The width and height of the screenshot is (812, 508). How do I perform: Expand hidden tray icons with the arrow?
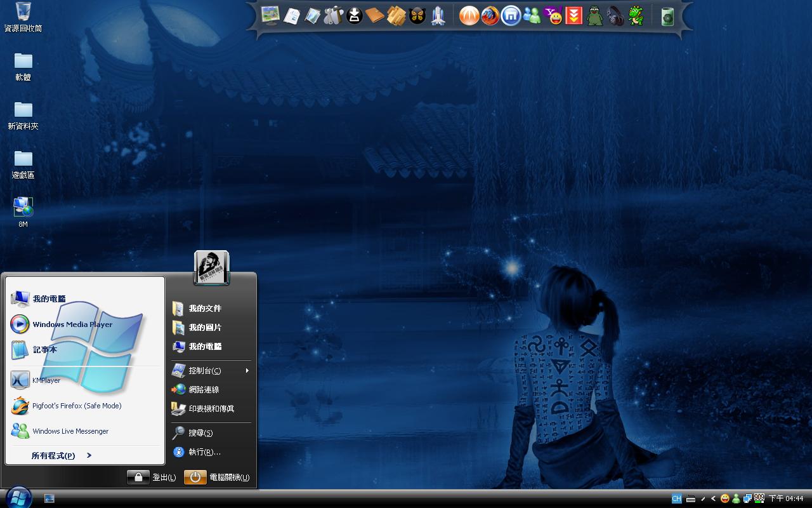point(714,498)
